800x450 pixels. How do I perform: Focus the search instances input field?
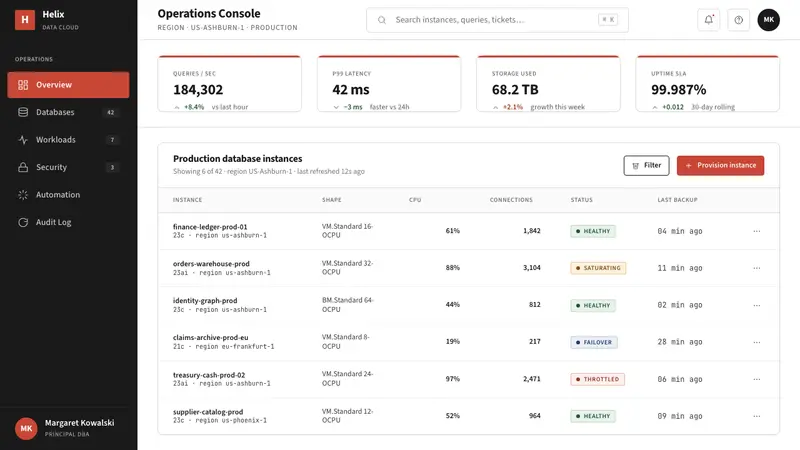coord(497,20)
